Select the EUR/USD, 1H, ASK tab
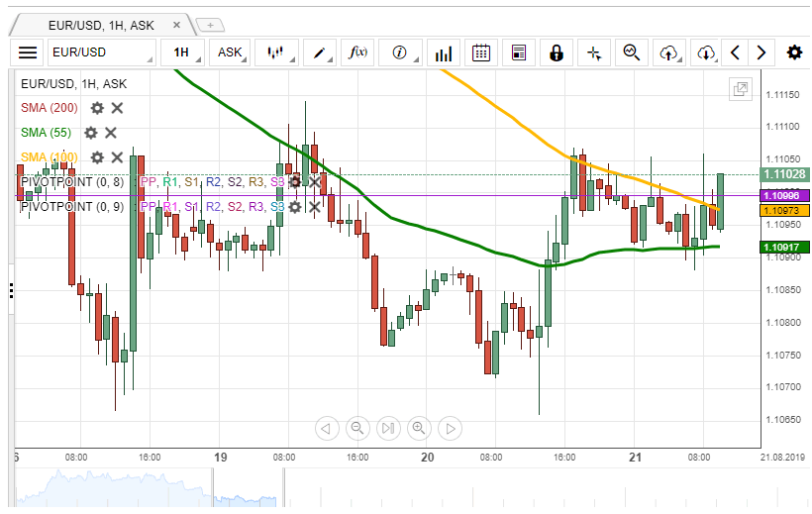Screen dimensions: 812x514 pyautogui.click(x=95, y=25)
